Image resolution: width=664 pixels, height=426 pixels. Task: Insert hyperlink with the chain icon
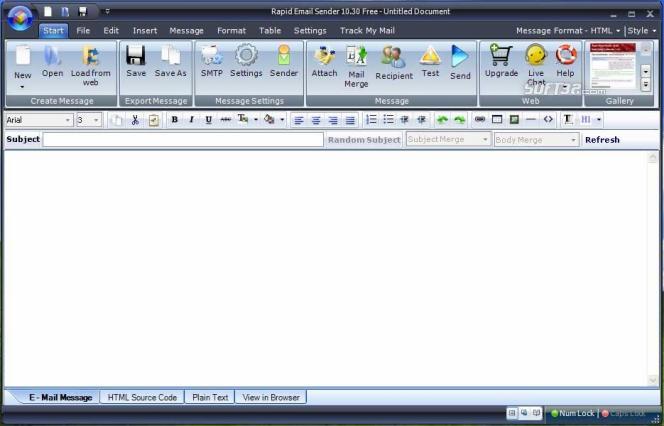pyautogui.click(x=480, y=120)
